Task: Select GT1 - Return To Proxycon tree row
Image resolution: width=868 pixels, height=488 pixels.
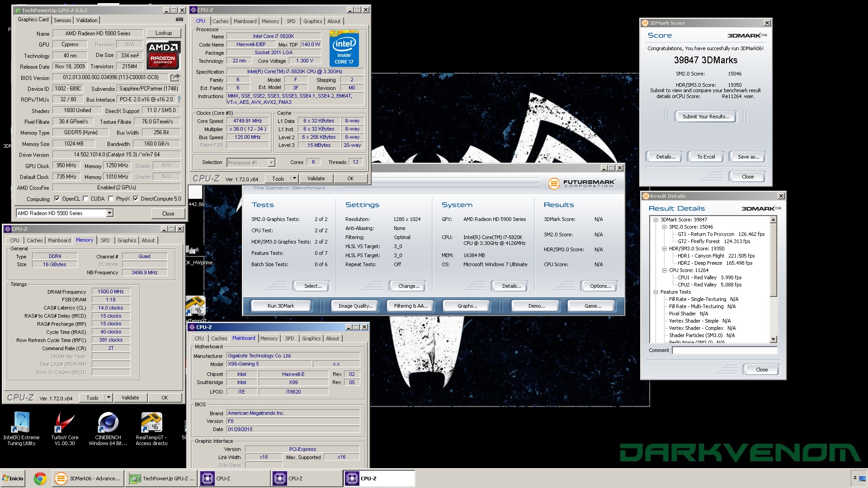Action: [721, 234]
